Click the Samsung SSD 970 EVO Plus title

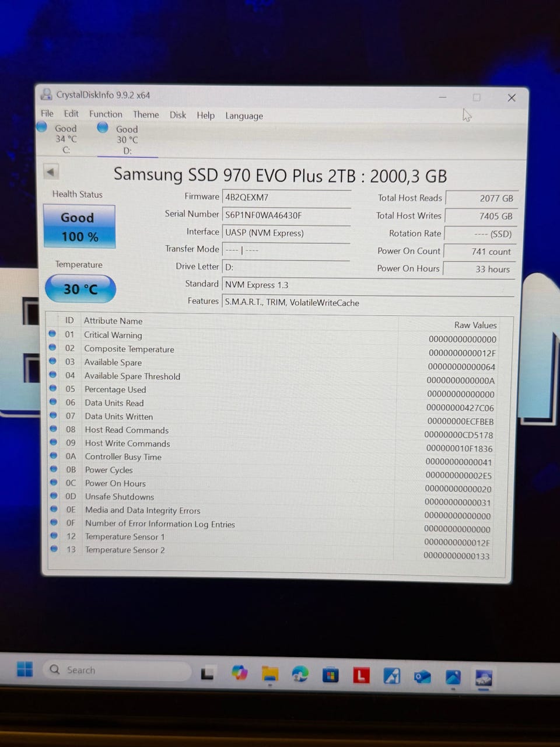pyautogui.click(x=280, y=175)
